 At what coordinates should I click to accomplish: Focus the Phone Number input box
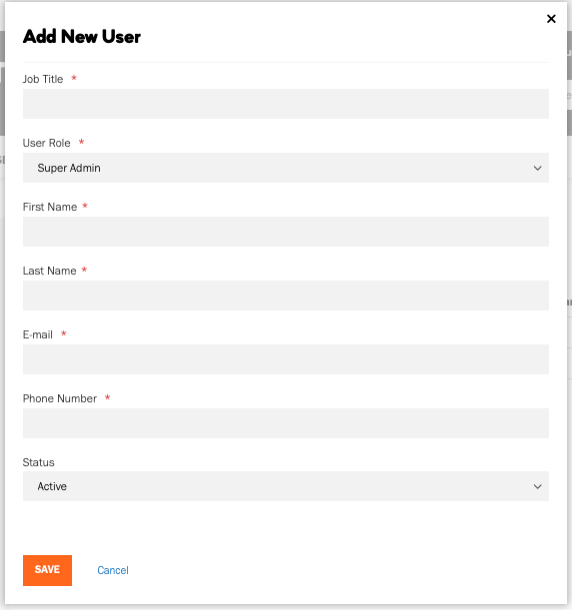pyautogui.click(x=286, y=423)
